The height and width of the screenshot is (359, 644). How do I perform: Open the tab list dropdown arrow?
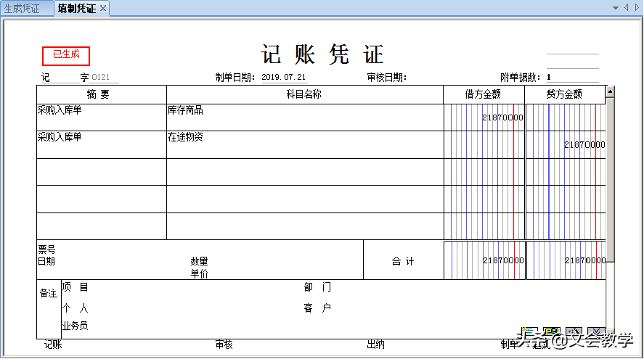[x=615, y=8]
